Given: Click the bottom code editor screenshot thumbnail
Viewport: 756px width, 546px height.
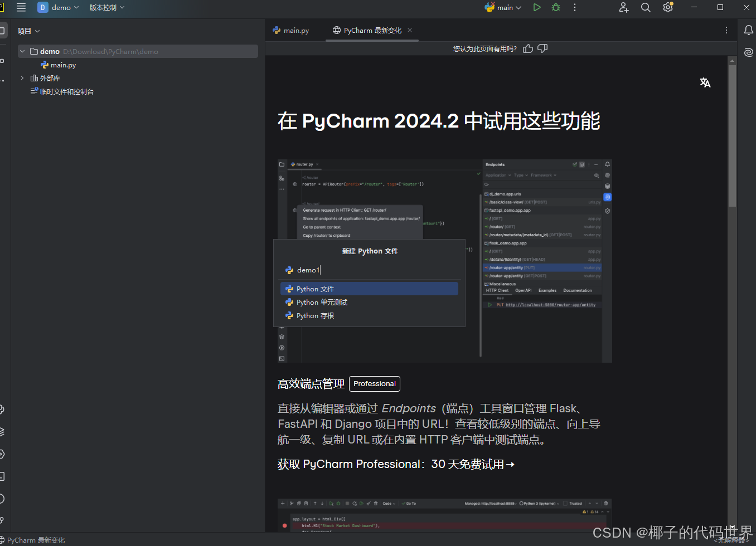Looking at the screenshot, I should coord(445,515).
